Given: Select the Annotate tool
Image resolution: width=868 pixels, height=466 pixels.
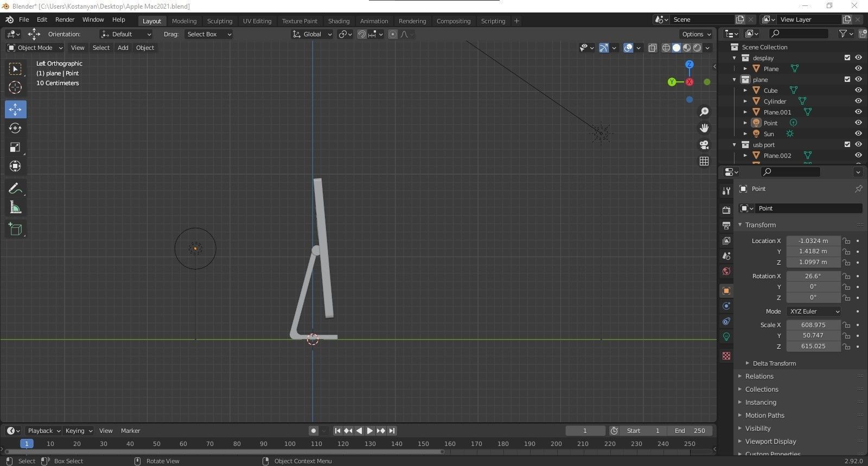Looking at the screenshot, I should (x=15, y=188).
